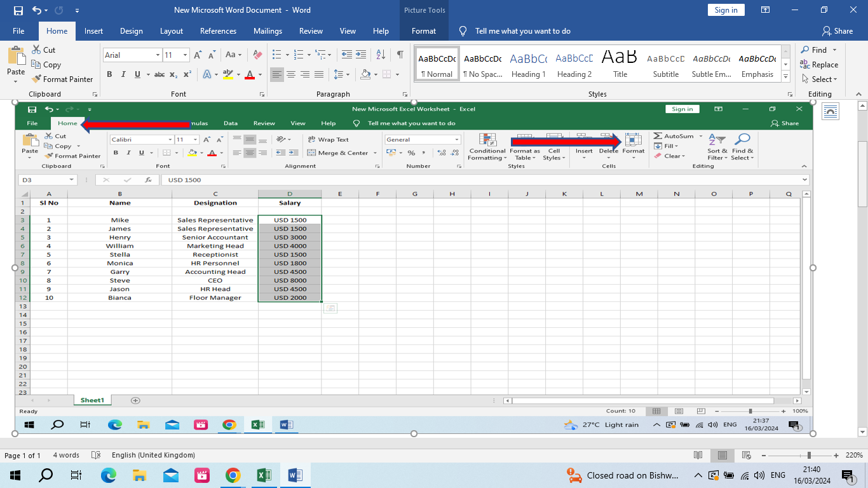
Task: Activate the Format Painter brush in Word
Action: pos(36,79)
